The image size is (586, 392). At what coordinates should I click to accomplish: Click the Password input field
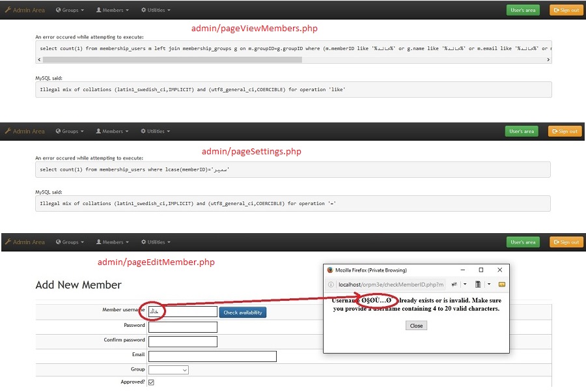[183, 327]
